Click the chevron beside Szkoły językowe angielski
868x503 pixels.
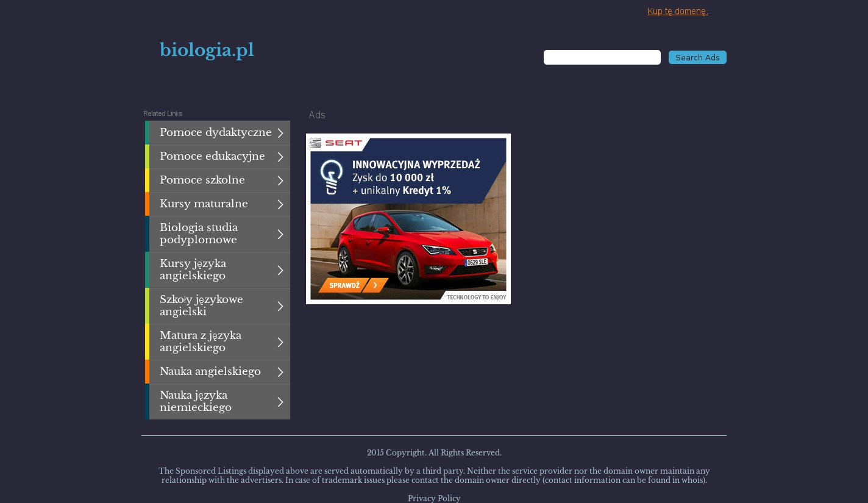280,306
